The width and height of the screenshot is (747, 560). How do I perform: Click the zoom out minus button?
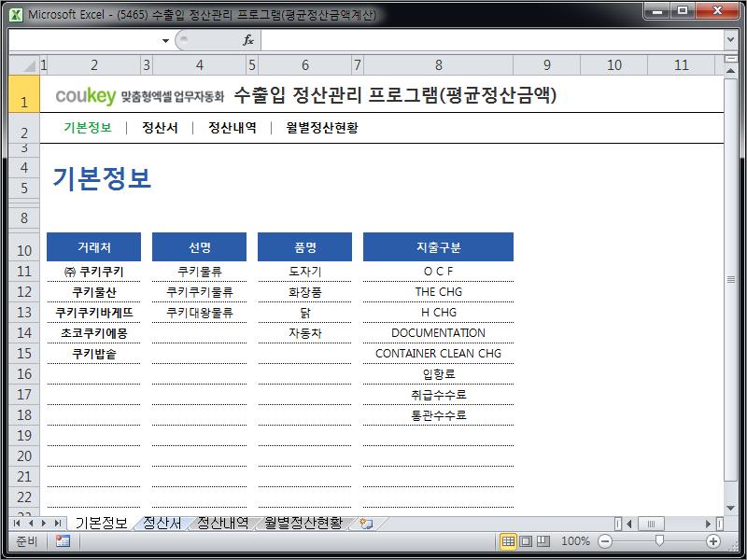[604, 541]
